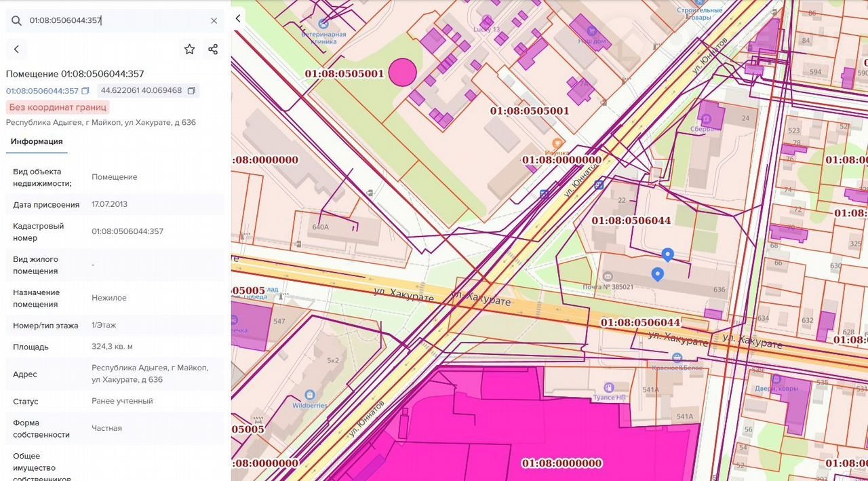
Task: Click the pink circle marker on the map
Action: point(402,73)
